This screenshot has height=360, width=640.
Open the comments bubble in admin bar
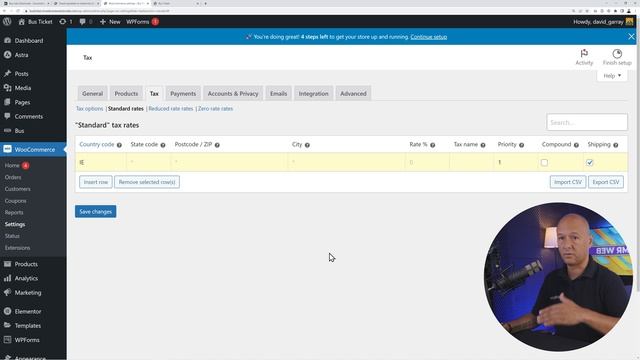pos(86,22)
